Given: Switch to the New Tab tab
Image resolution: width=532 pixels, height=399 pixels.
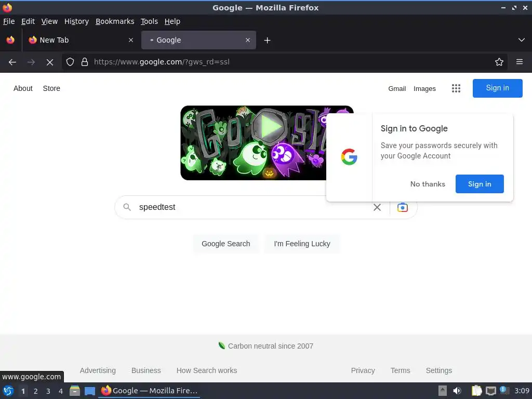Looking at the screenshot, I should [81, 40].
